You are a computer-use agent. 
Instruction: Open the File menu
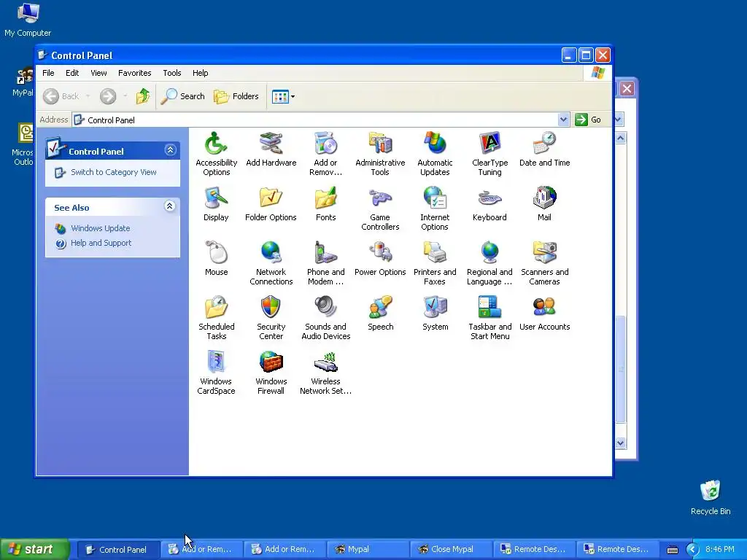[48, 73]
